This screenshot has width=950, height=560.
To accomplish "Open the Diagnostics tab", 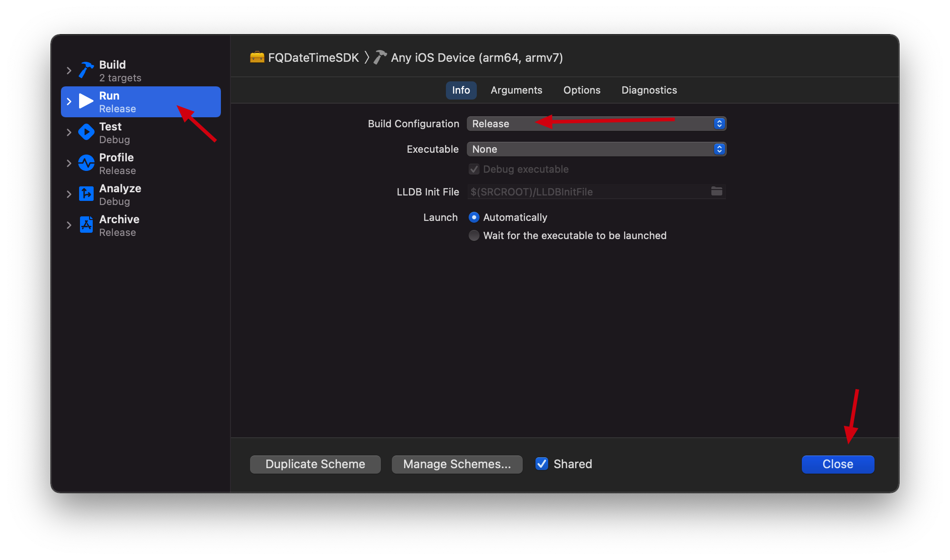I will (x=649, y=90).
